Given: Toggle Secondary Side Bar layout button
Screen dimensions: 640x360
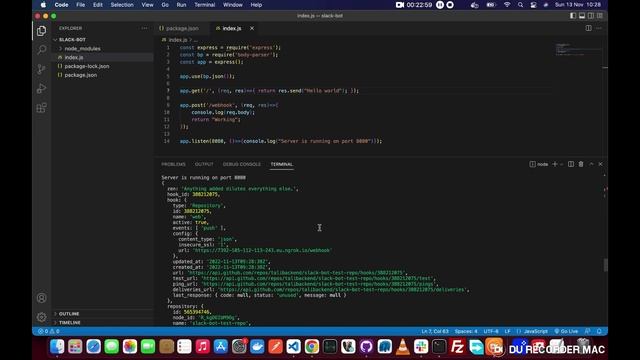Looking at the screenshot, I should pos(591,16).
